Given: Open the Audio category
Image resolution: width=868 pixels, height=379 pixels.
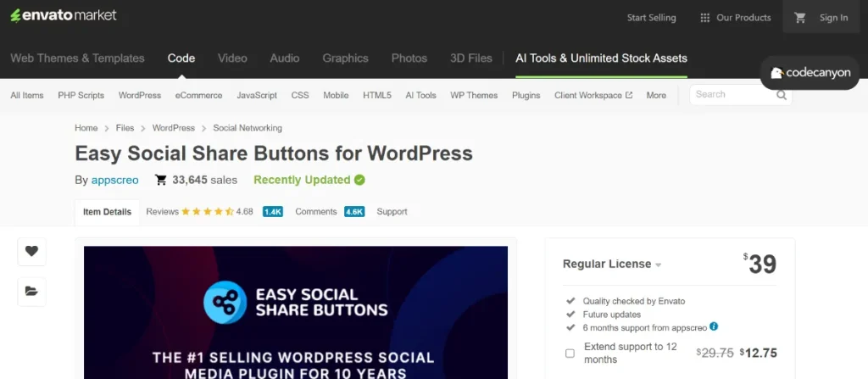Looking at the screenshot, I should [285, 59].
